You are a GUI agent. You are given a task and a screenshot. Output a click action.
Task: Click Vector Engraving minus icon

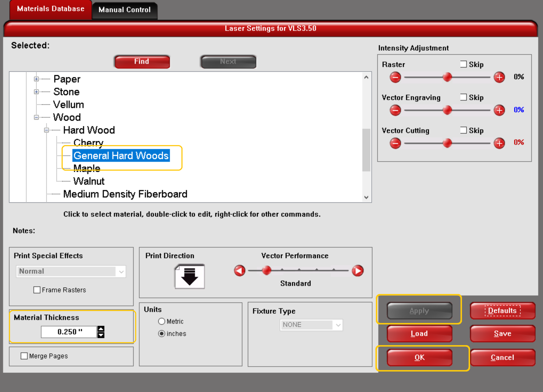pos(395,110)
